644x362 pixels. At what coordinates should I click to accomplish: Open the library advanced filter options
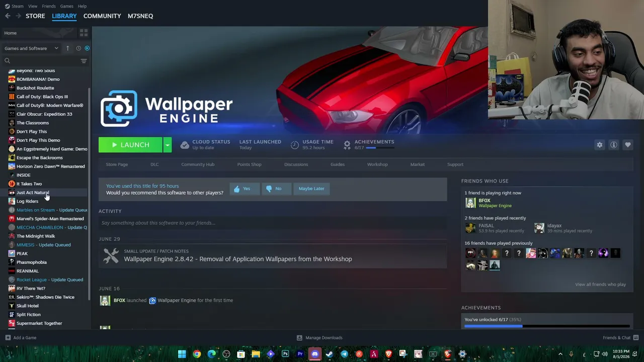tap(84, 61)
